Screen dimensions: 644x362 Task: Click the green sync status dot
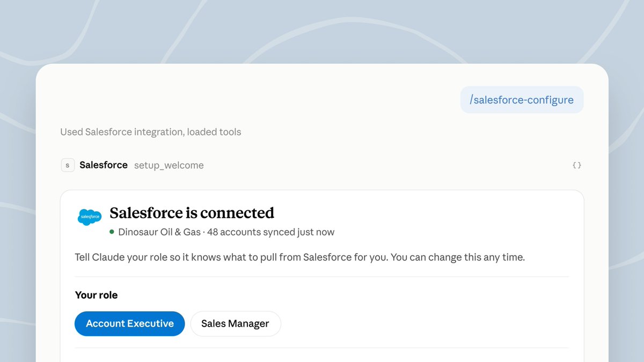pyautogui.click(x=112, y=232)
